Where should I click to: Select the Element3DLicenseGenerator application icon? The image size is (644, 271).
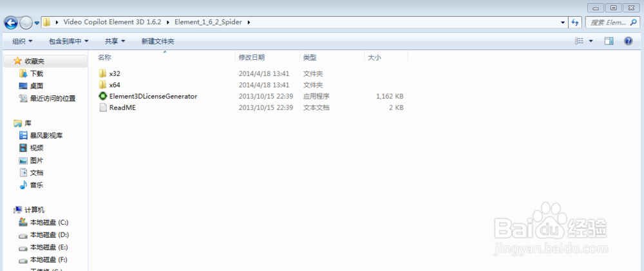pos(102,96)
